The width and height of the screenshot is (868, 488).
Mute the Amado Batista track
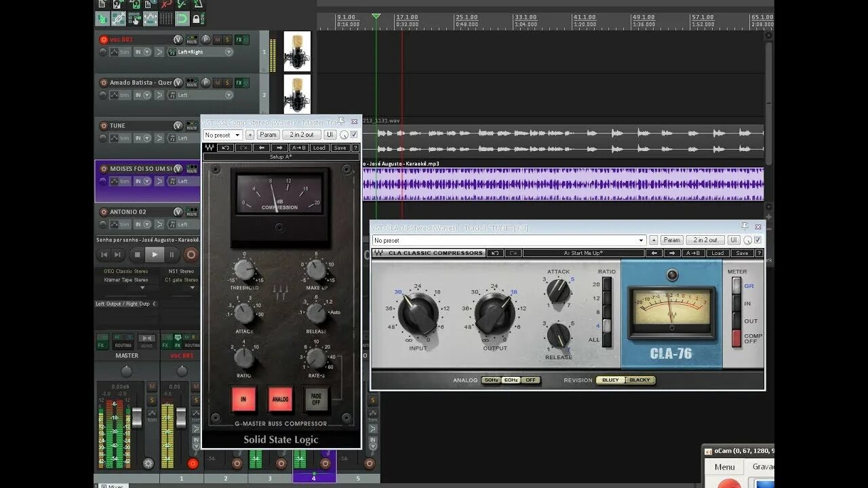(217, 83)
